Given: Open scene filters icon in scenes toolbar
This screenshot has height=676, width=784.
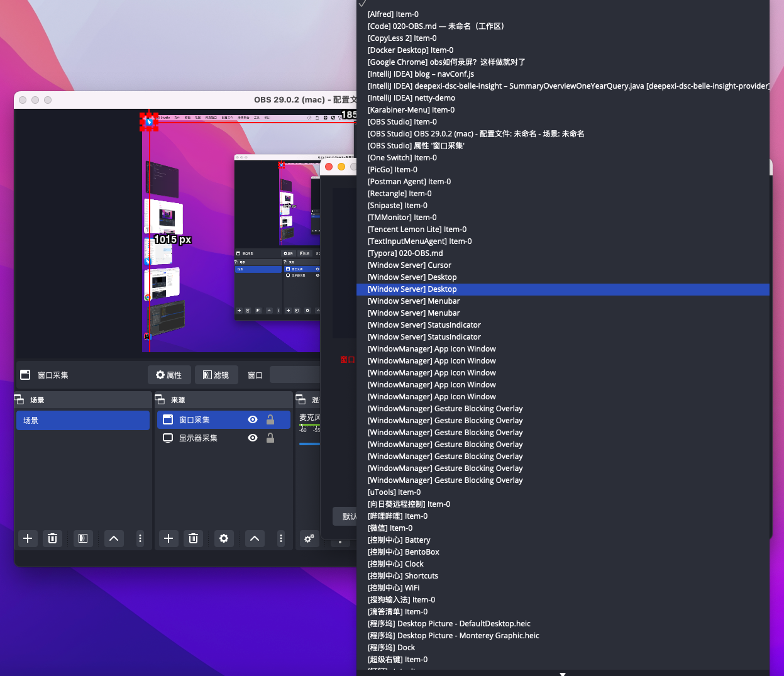Looking at the screenshot, I should click(x=82, y=538).
